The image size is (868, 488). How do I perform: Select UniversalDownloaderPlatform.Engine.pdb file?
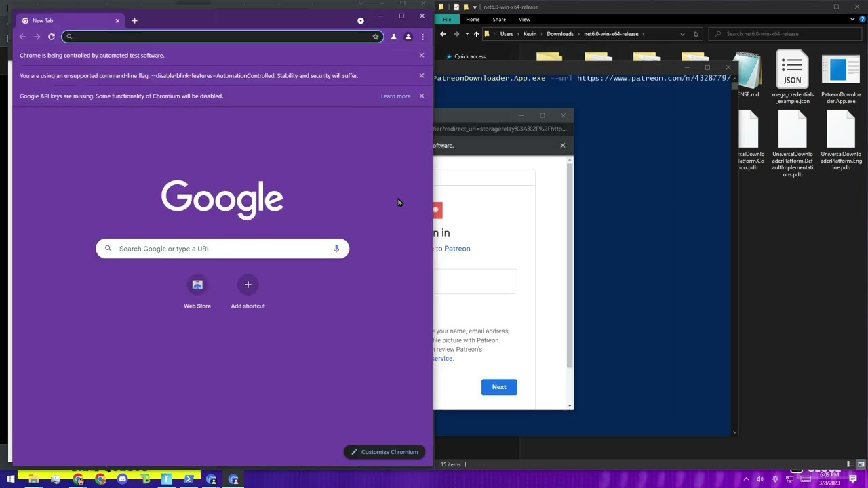[x=841, y=142]
